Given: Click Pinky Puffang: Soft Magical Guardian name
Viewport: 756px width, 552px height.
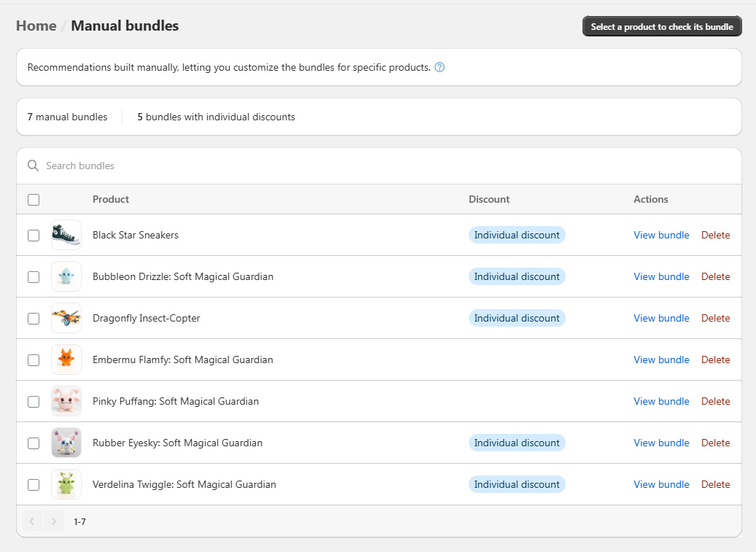Looking at the screenshot, I should pos(176,401).
